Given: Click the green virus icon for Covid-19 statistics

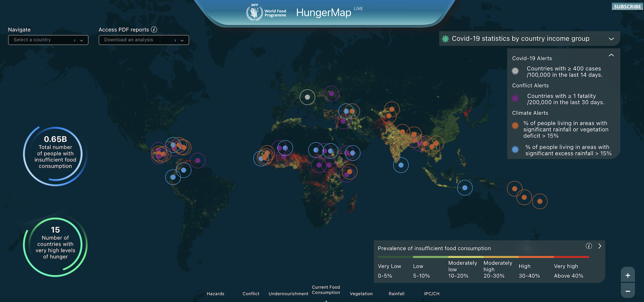Looking at the screenshot, I should [x=445, y=39].
